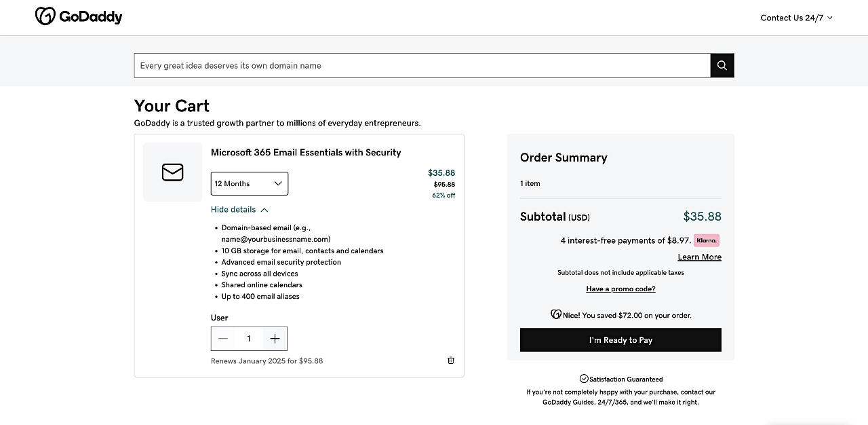Click the Learn More link
Screen dimensions: 868x425
(699, 257)
